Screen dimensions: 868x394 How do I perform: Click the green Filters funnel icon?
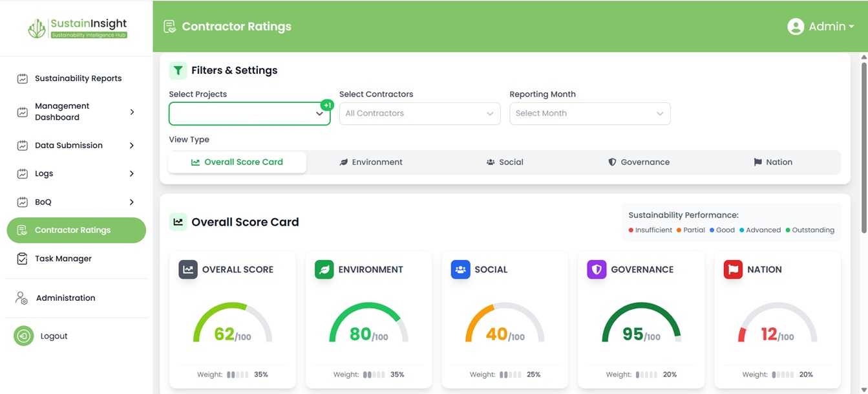pos(178,71)
